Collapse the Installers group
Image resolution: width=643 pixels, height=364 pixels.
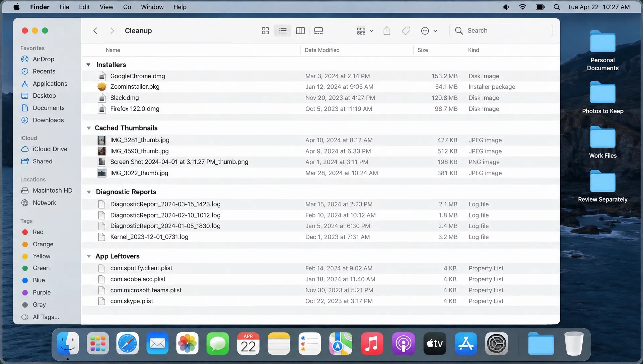point(88,65)
